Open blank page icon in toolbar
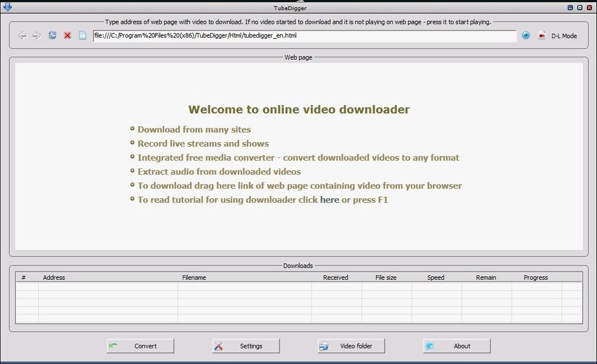Viewport: 597px width, 364px height. (x=82, y=35)
